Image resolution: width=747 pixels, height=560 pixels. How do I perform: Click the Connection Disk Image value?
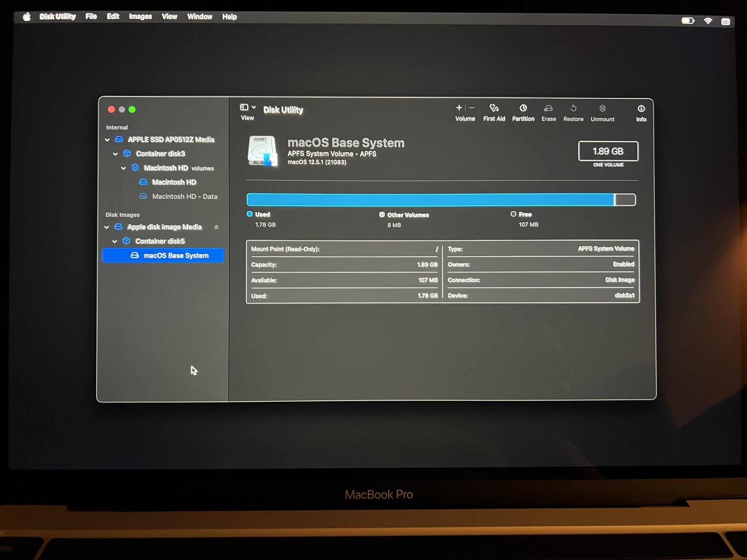[x=620, y=280]
